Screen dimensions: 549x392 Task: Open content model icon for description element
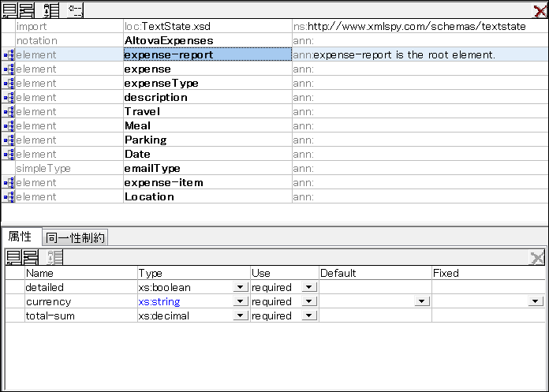pos(9,98)
